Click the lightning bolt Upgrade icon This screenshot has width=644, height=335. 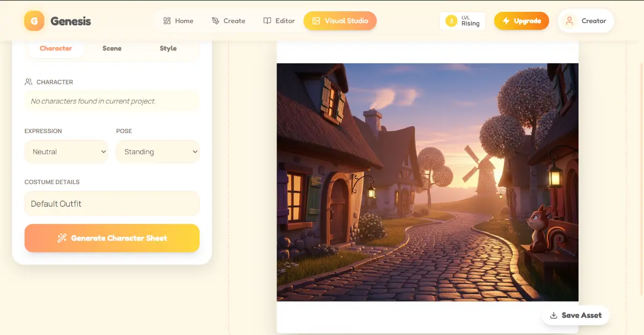(506, 21)
